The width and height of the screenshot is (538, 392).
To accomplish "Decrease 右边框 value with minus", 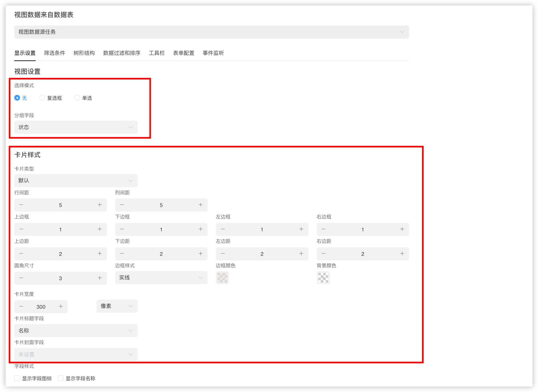I will pos(324,229).
